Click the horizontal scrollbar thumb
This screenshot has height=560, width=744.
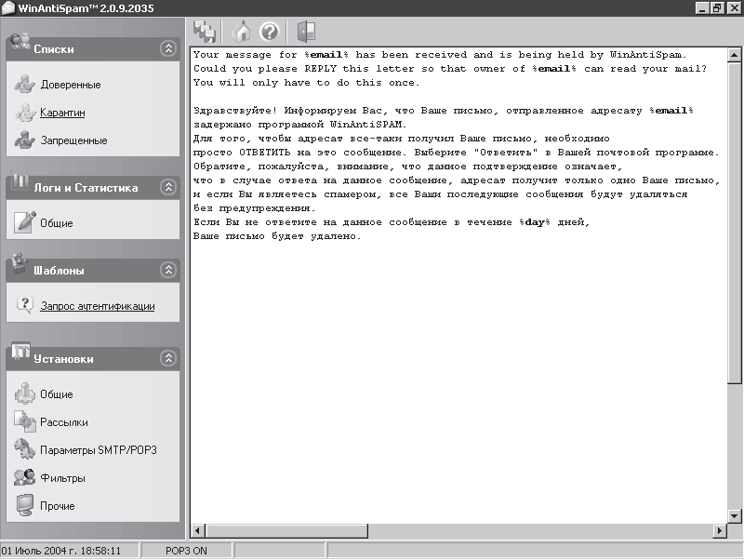287,530
